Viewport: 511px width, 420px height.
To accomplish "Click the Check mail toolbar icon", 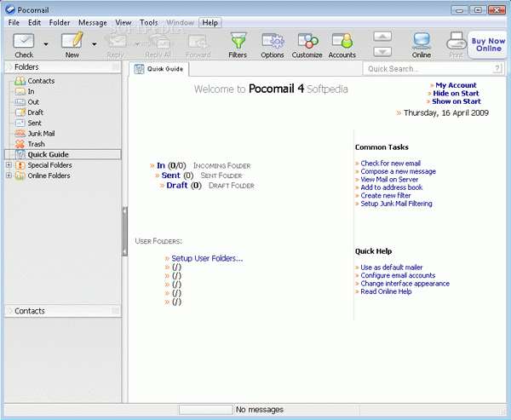I will [24, 41].
